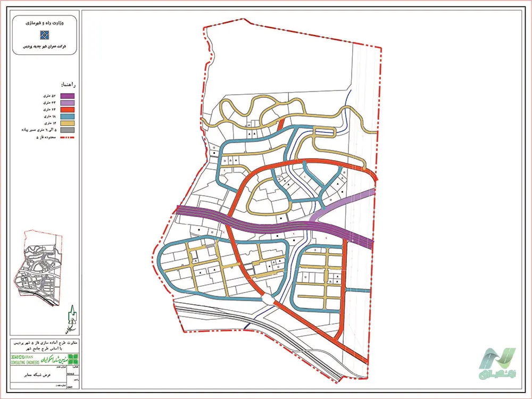This screenshot has width=532, height=399.
Task: Click the Pardis company name under ministry logo
Action: (45, 47)
